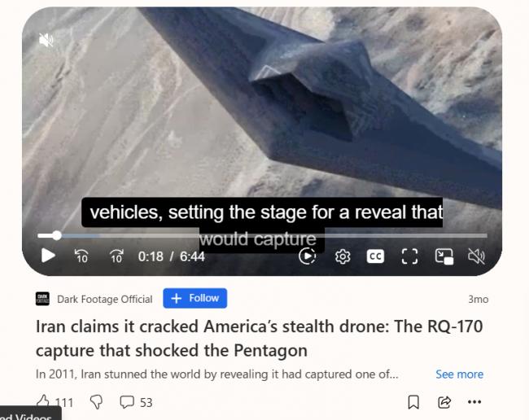Click muted speaker overlay on video
The height and width of the screenshot is (420, 529).
click(x=46, y=40)
